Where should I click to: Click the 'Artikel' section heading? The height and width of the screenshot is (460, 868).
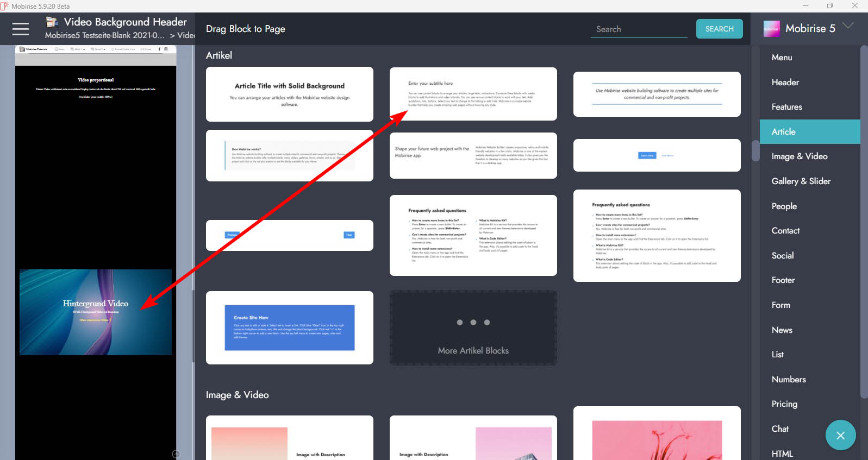[x=219, y=55]
